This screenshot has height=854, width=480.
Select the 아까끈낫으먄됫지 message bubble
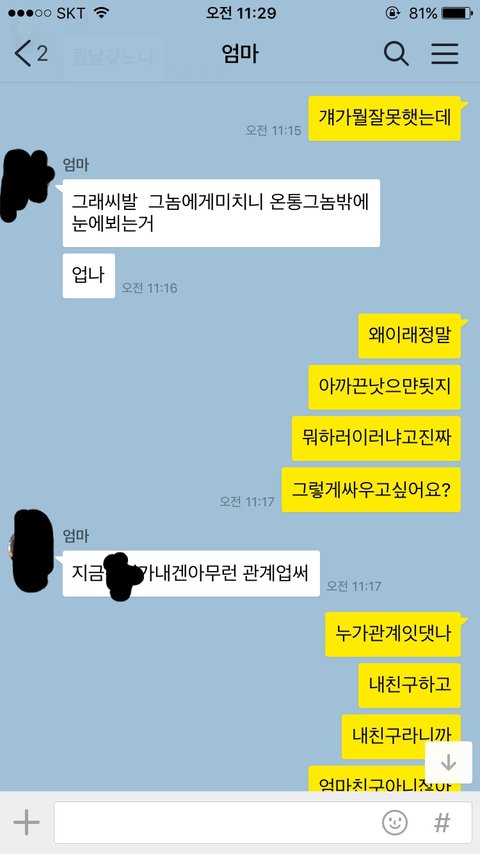point(385,387)
